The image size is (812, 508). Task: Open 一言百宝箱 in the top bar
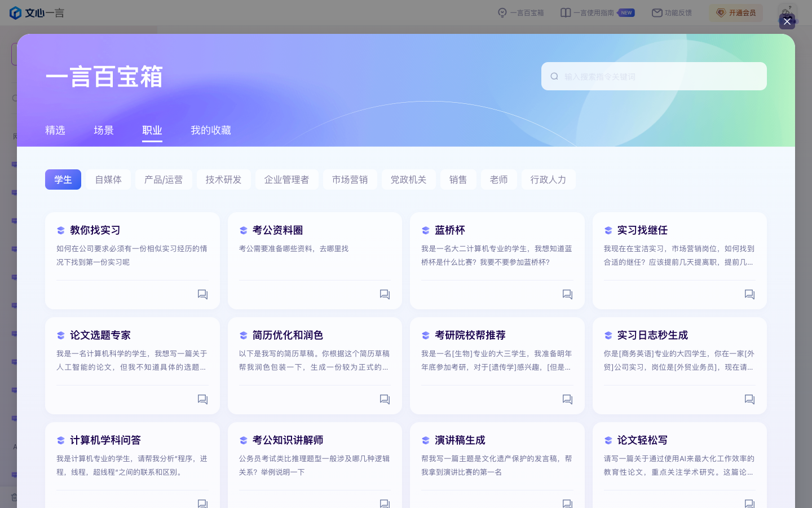[520, 12]
